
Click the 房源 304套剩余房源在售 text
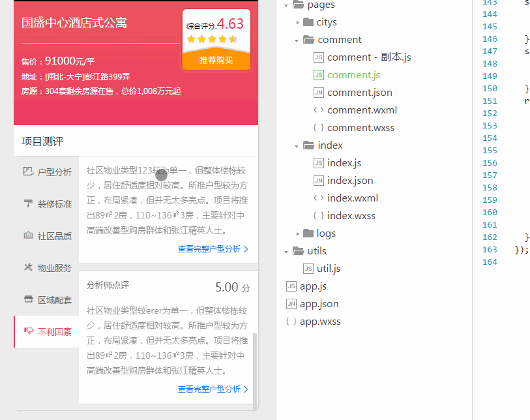pos(101,91)
